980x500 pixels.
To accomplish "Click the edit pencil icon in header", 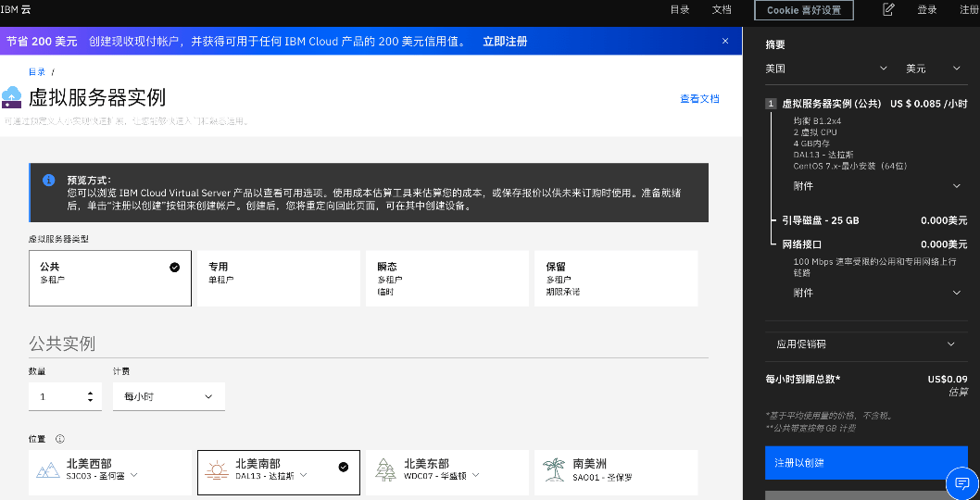I will click(x=888, y=9).
